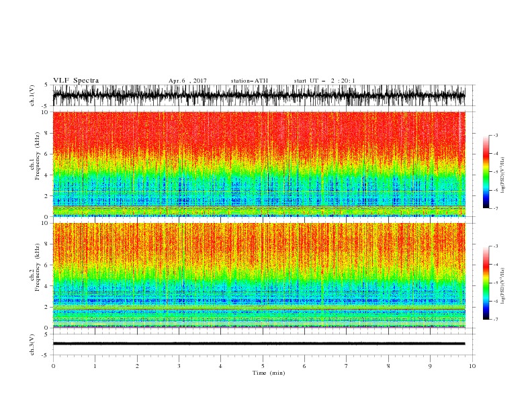Click inside the ch.2 spectrogram panel

(x=259, y=275)
